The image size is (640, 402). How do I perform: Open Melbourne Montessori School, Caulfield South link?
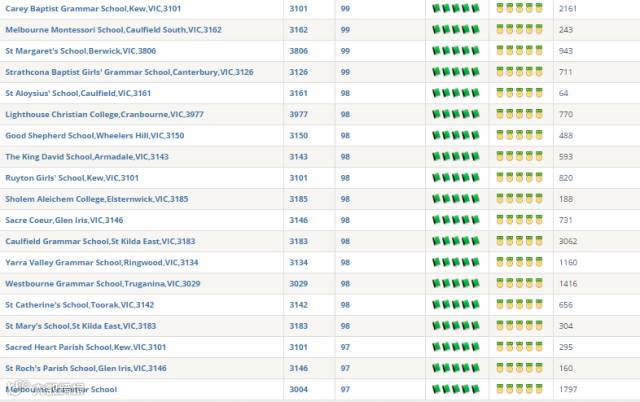tap(113, 30)
